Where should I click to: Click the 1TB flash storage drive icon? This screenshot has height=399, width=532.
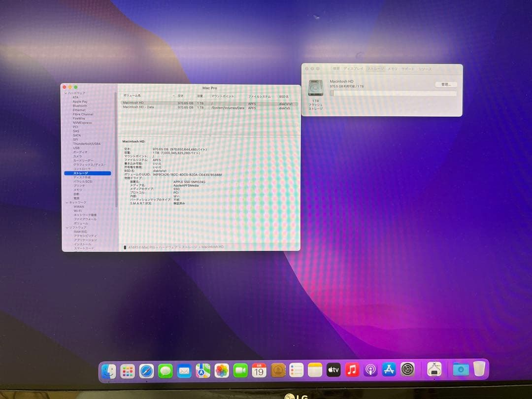[x=316, y=87]
